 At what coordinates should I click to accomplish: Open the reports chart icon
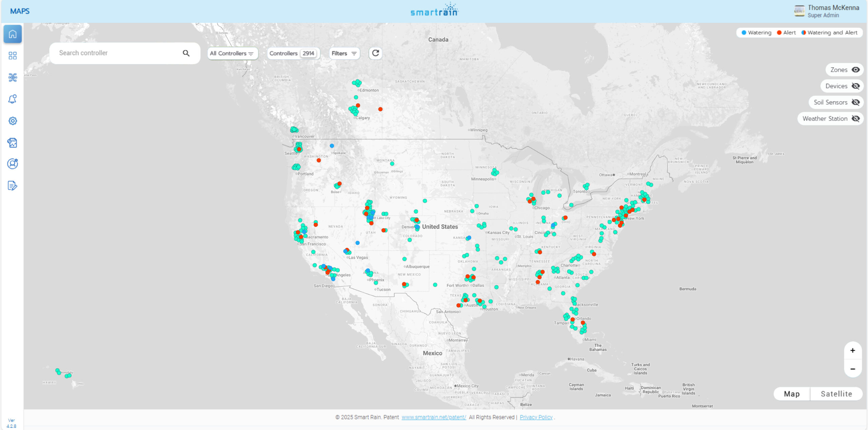coord(13,143)
